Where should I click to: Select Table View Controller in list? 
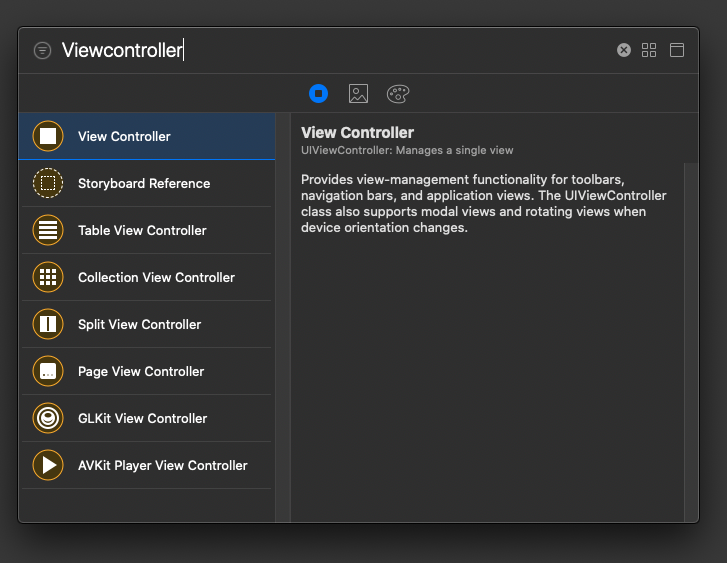(x=142, y=230)
